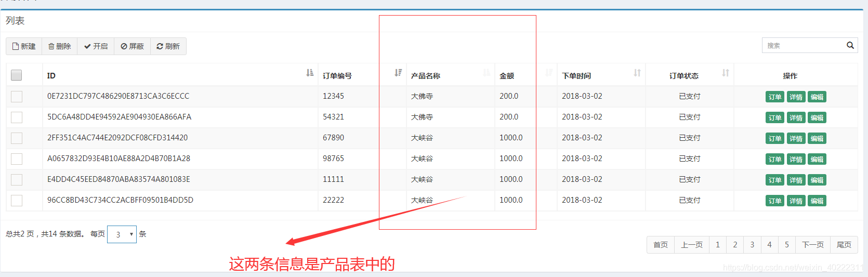This screenshot has width=868, height=277.
Task: Go to page 2
Action: (x=735, y=245)
